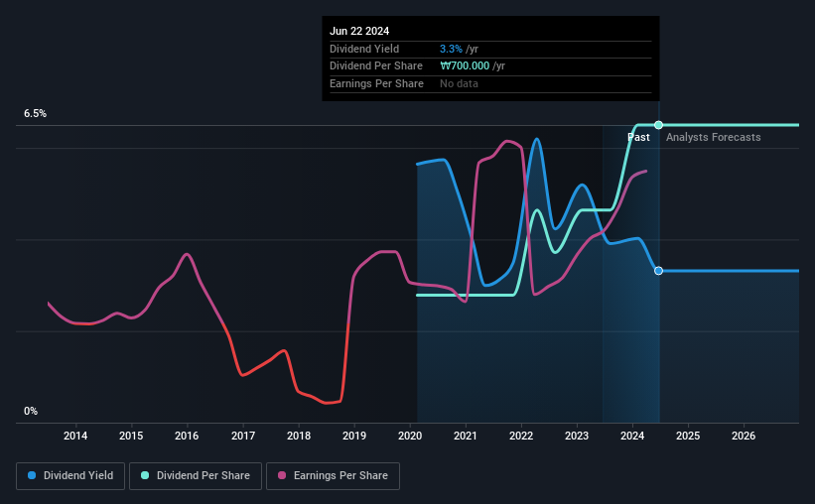Click the 3.3% dividend yield value
Image resolution: width=815 pixels, height=504 pixels.
(x=451, y=49)
